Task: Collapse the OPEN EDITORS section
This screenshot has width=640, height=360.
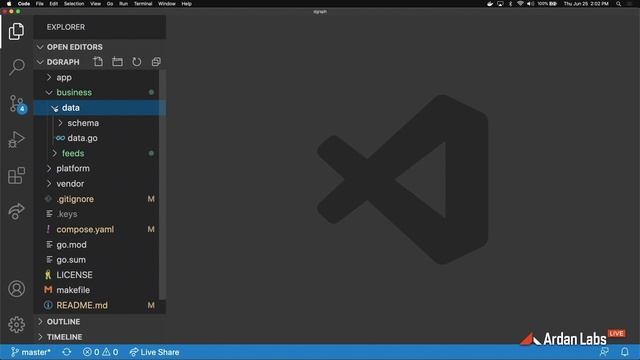Action: click(100, 47)
